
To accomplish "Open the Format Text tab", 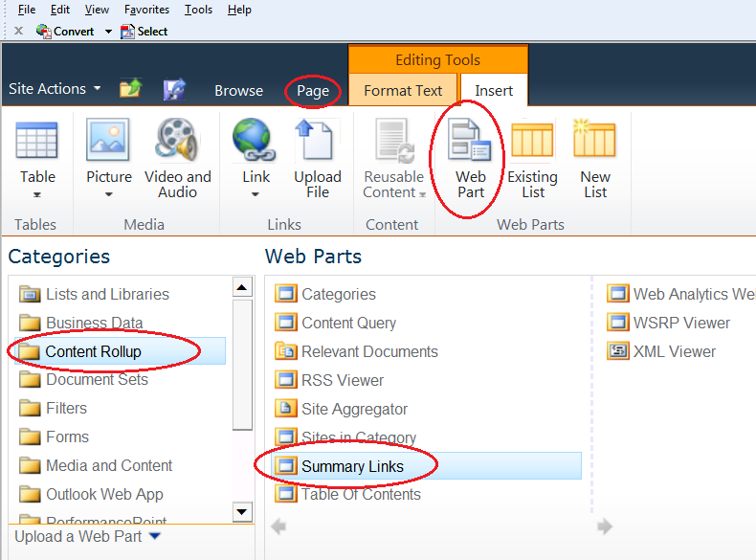I will coord(403,91).
